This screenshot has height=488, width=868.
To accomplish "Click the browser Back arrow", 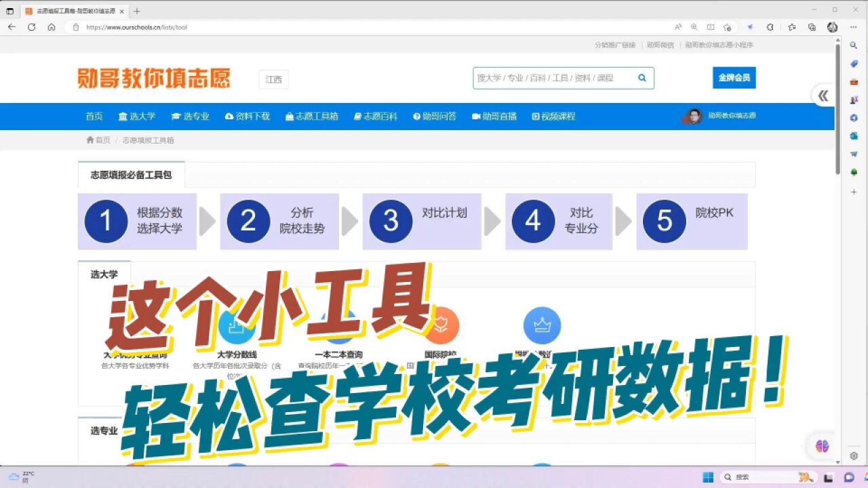I will [12, 27].
